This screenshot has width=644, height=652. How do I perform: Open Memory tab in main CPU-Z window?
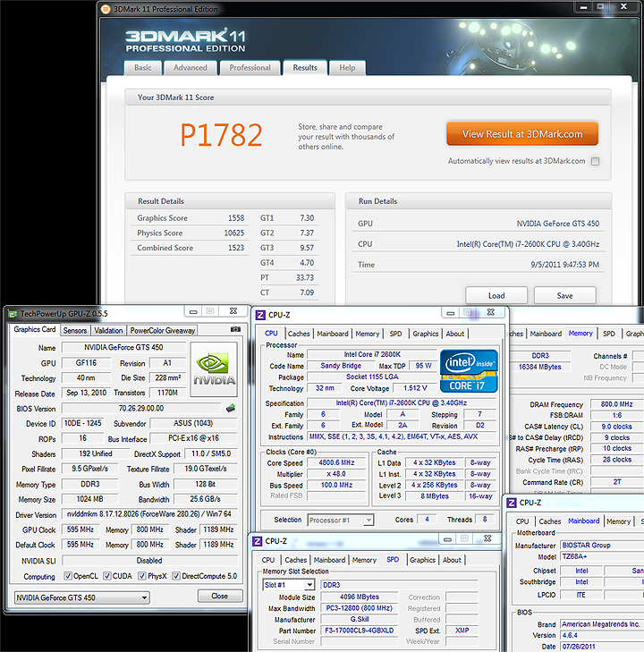(367, 334)
